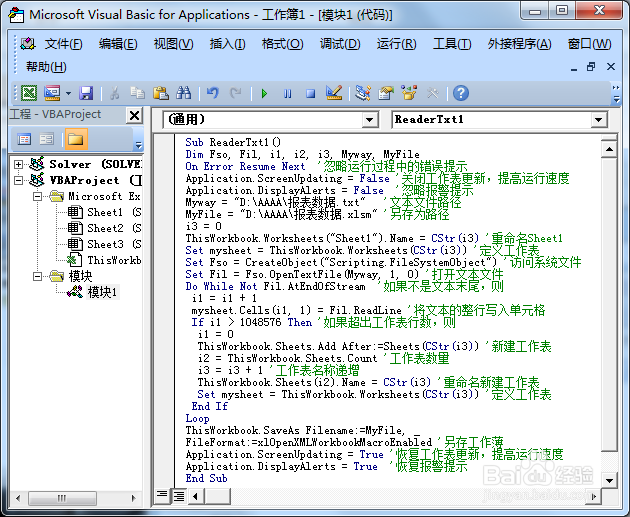Click the blue Help question mark icon
This screenshot has height=517, width=630.
click(x=461, y=93)
